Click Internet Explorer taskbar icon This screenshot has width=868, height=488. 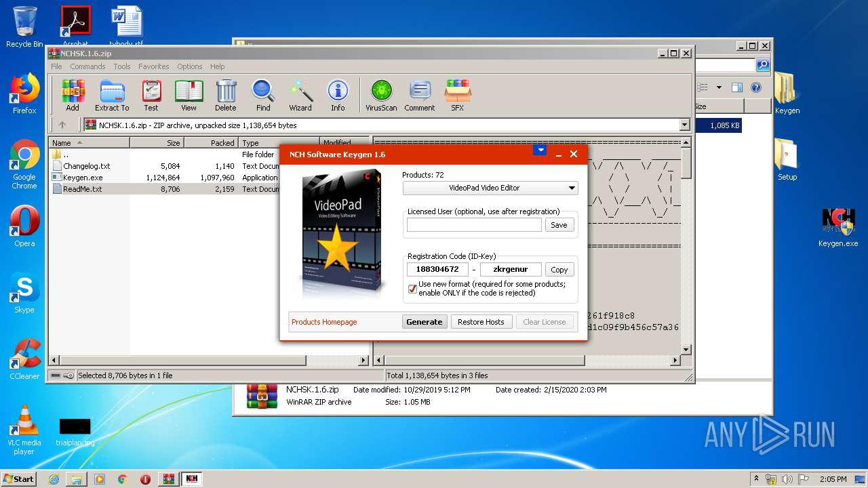54,479
